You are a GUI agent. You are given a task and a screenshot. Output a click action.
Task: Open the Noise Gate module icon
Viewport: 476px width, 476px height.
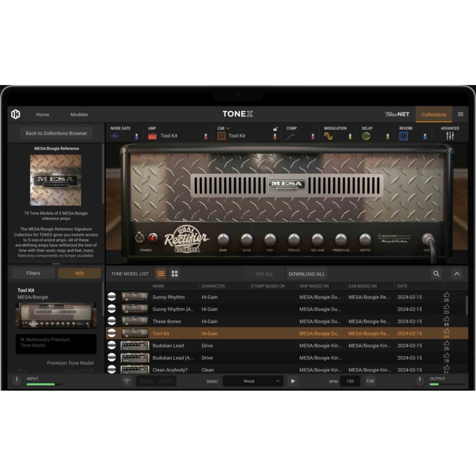(x=115, y=136)
